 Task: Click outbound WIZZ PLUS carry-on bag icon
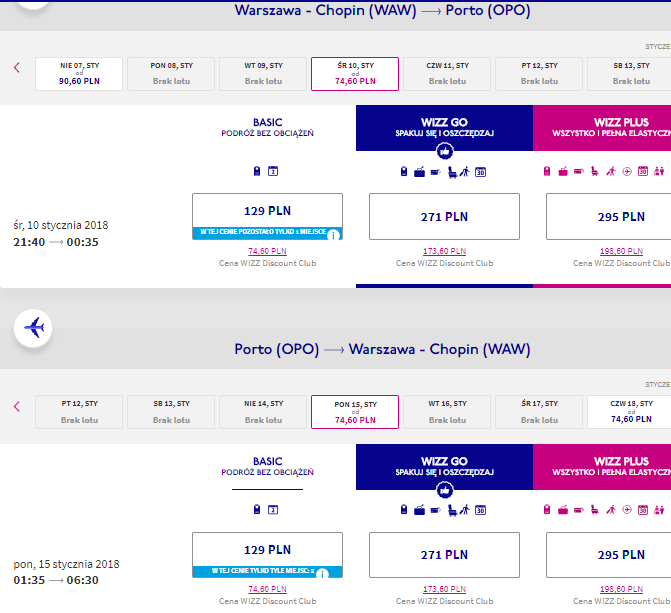coord(546,171)
